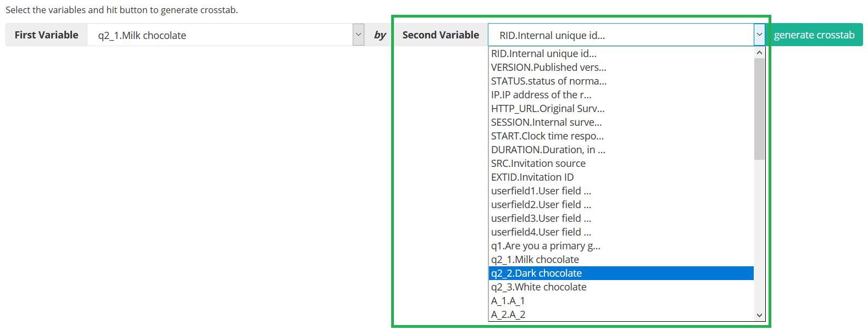Screen dimensions: 868x330
Task: Select START.Clock time option
Action: pyautogui.click(x=547, y=136)
